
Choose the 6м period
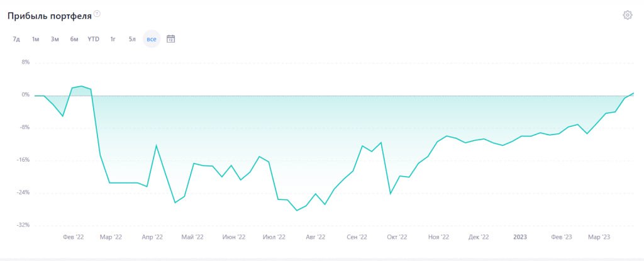[74, 39]
